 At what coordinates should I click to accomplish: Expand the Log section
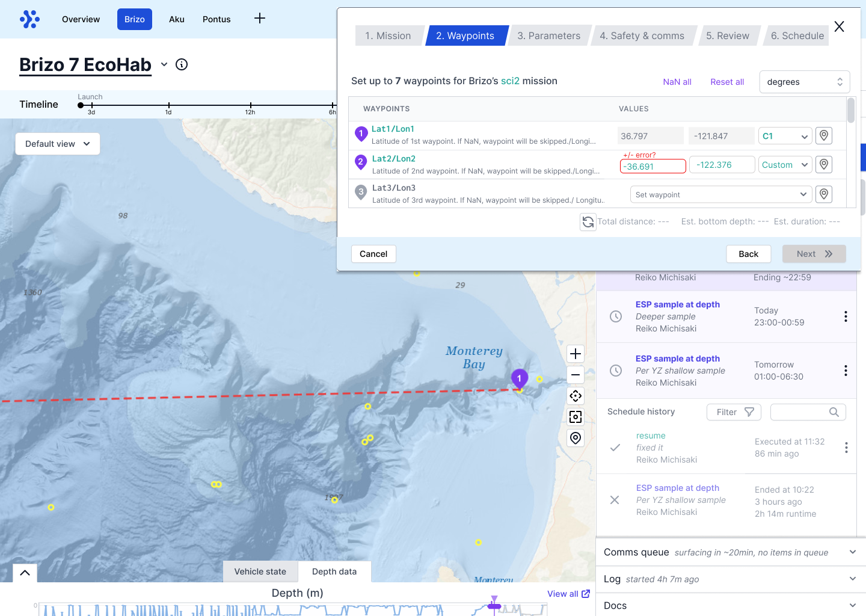point(731,579)
